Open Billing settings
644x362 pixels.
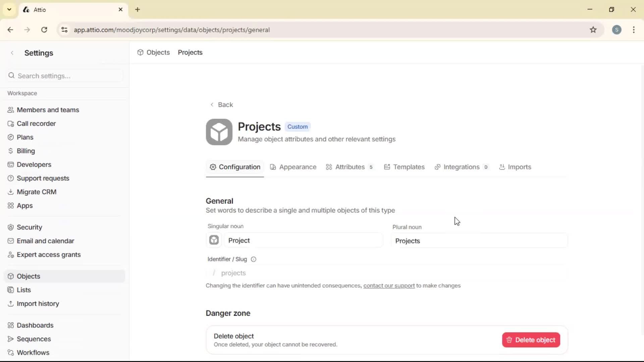[x=25, y=150]
